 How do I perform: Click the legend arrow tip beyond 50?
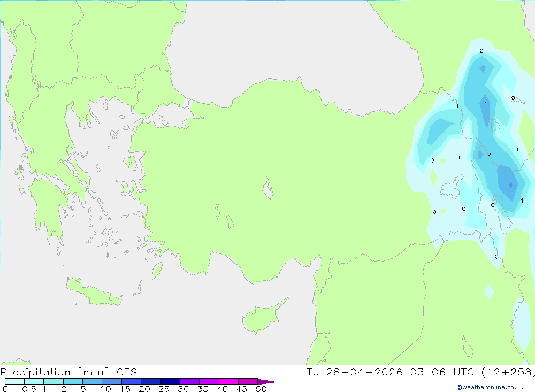click(x=268, y=381)
